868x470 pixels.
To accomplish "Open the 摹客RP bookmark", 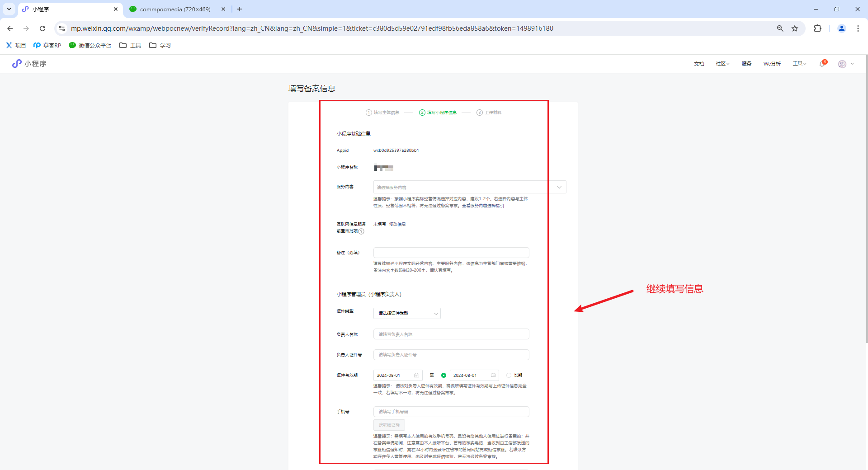I will (x=47, y=45).
